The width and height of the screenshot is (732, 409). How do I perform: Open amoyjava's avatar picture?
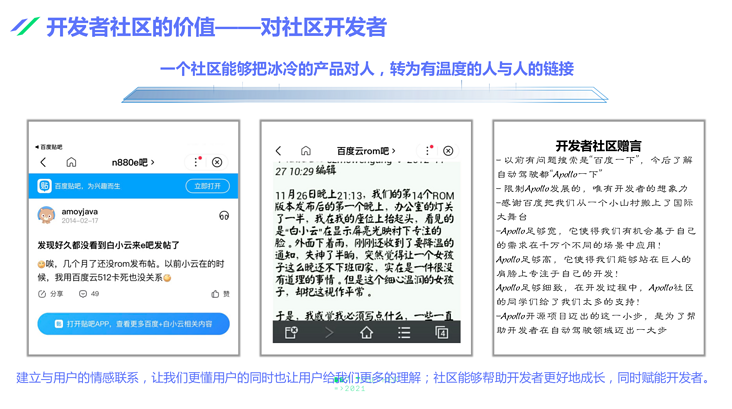[46, 215]
